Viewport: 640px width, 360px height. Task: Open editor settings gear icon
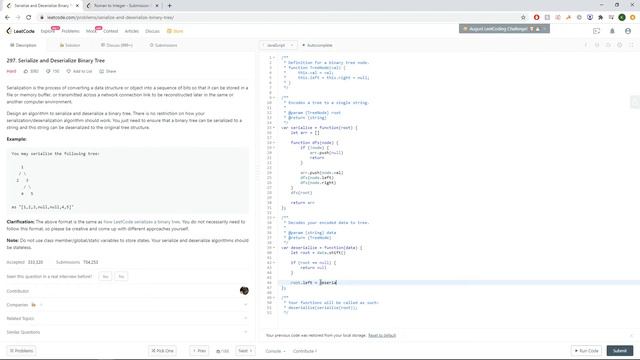coord(620,45)
